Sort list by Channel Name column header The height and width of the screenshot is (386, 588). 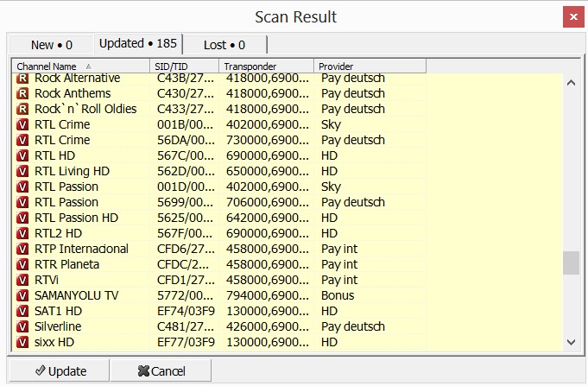point(80,66)
